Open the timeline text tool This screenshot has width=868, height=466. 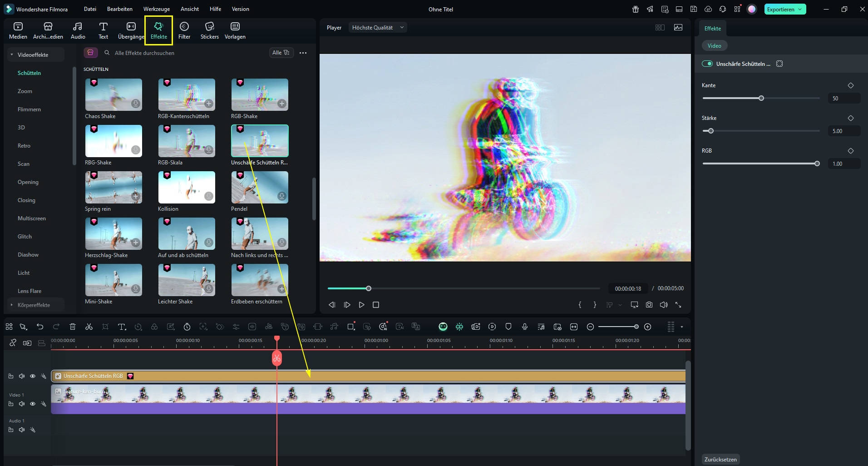(x=122, y=327)
